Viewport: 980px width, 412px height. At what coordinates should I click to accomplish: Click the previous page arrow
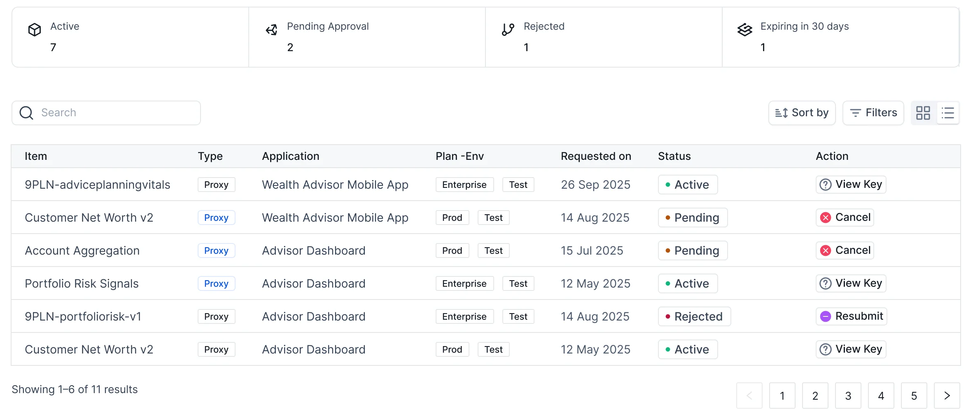click(x=749, y=396)
